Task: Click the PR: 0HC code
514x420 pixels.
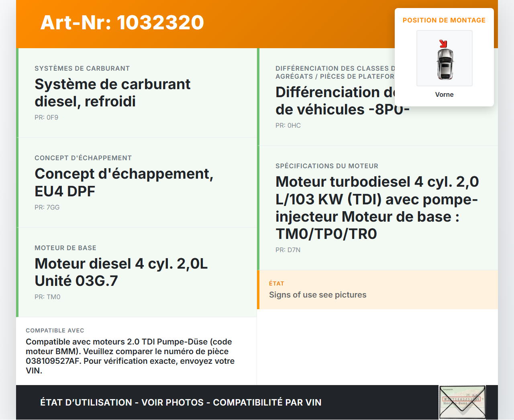Action: (x=288, y=125)
